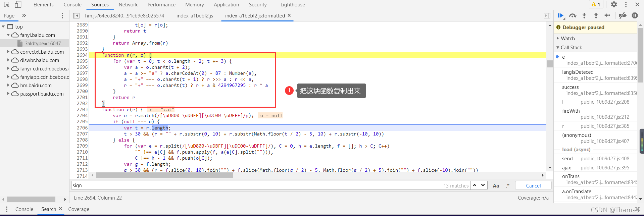Click the code editor vertical scrollbar thumb
This screenshot has width=644, height=216.
point(550,64)
